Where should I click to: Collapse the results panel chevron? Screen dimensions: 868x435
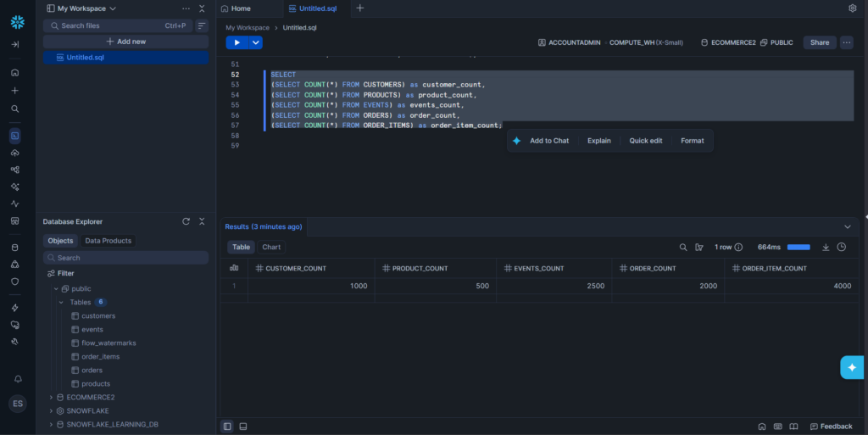(848, 227)
